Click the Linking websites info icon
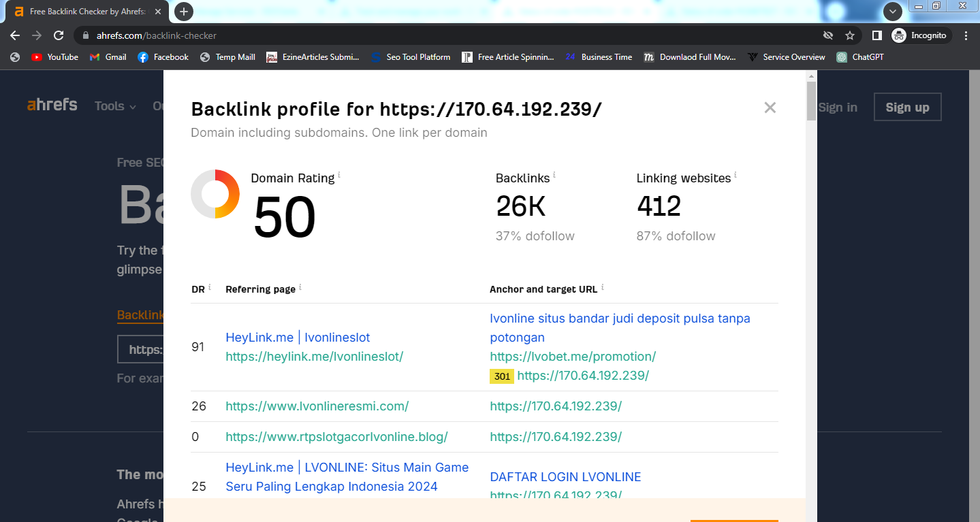 [736, 176]
